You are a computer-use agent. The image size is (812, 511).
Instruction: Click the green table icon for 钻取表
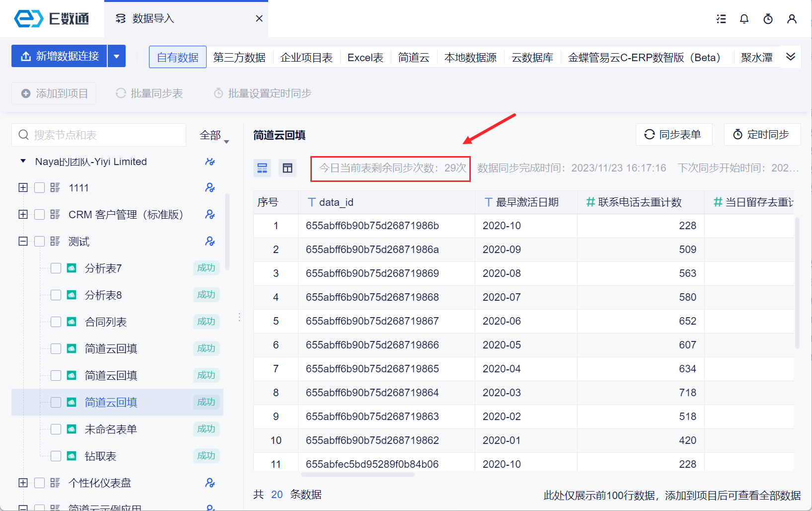click(x=72, y=456)
